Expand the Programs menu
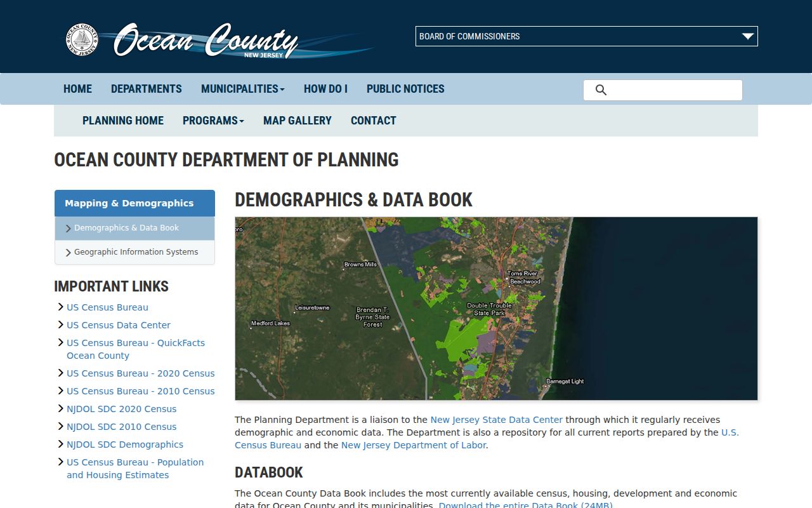 213,121
